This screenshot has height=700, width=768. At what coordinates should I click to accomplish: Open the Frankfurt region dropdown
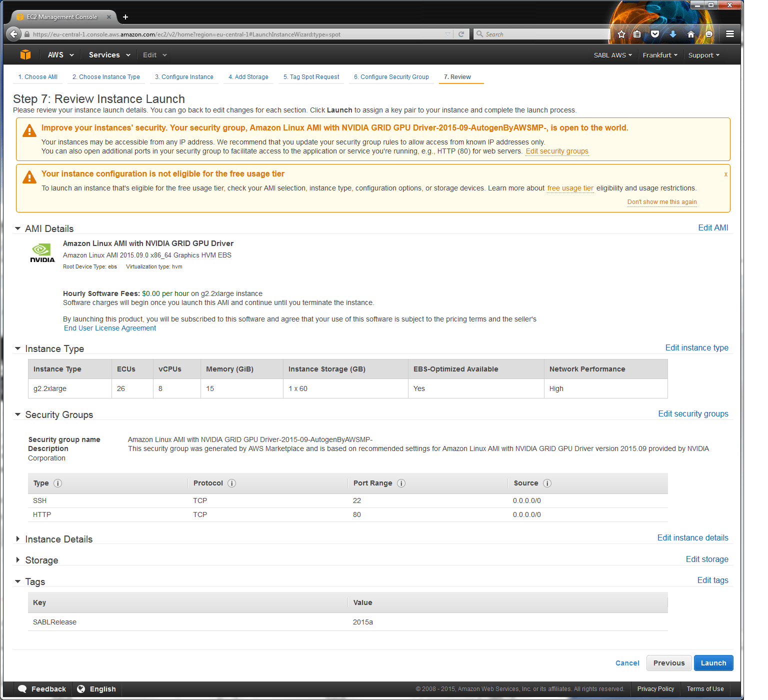659,54
